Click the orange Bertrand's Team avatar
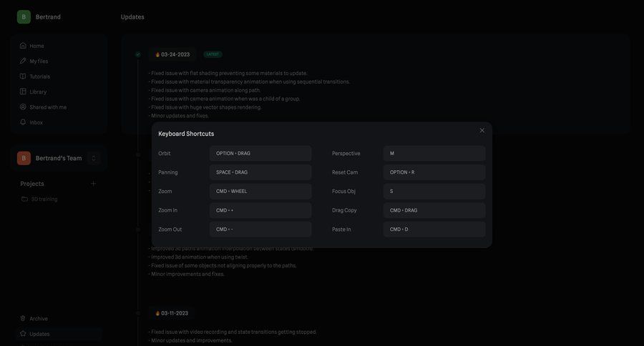Image resolution: width=644 pixels, height=346 pixels. coord(24,158)
